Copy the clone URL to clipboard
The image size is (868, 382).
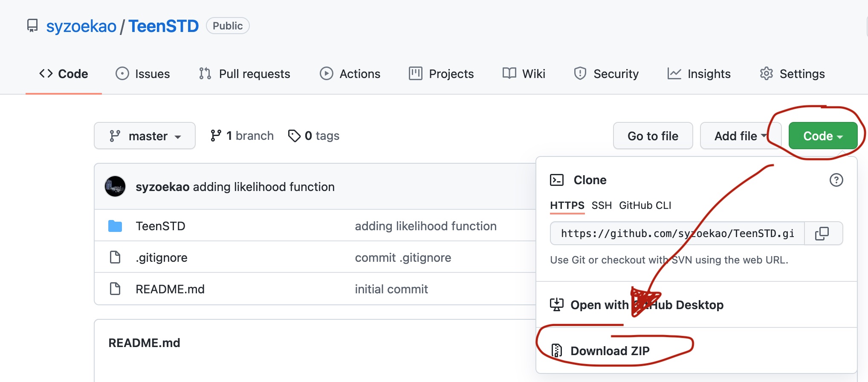tap(823, 233)
